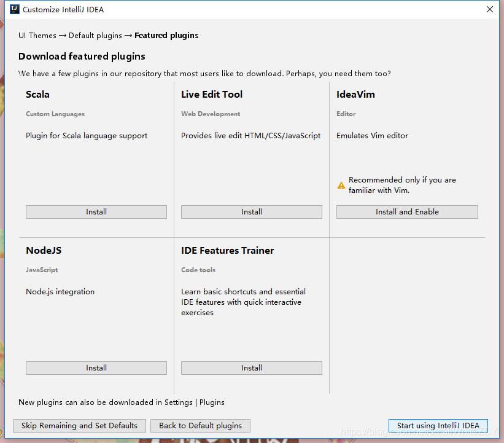Click the Live Edit Tool title
The width and height of the screenshot is (504, 443).
pos(212,94)
